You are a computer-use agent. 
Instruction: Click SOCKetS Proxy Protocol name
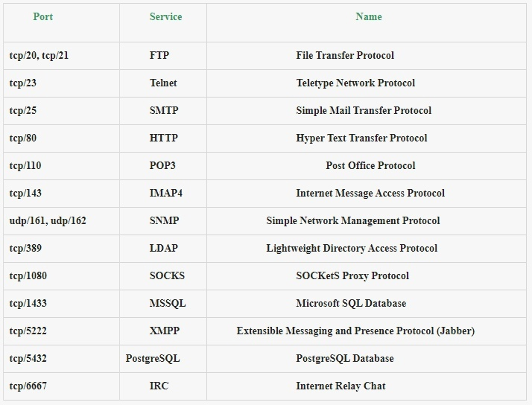pos(352,276)
